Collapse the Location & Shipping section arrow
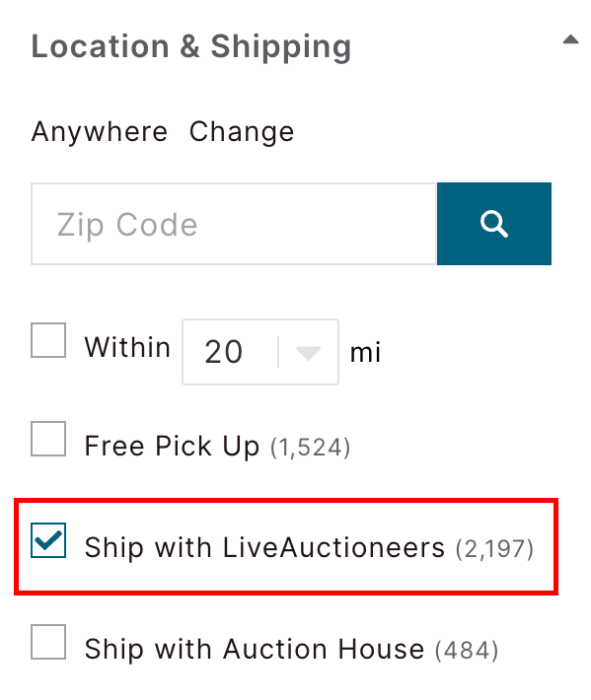Screen dimensions: 591x700 click(x=570, y=39)
